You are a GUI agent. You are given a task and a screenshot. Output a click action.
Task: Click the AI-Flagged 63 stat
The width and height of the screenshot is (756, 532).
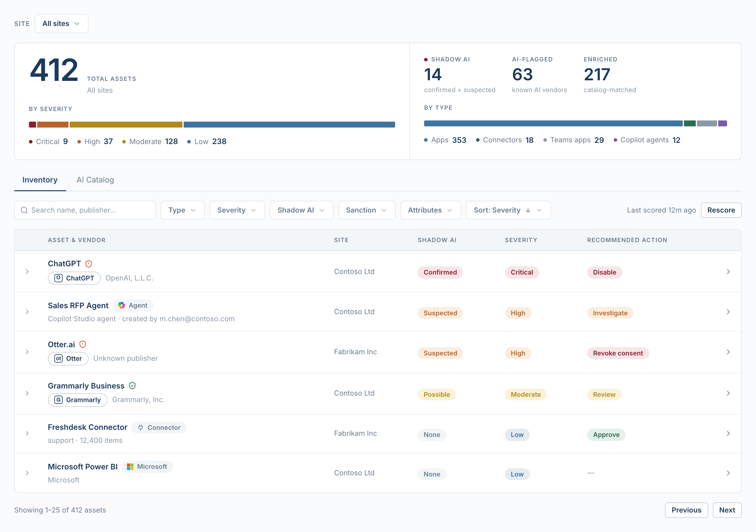tap(539, 75)
